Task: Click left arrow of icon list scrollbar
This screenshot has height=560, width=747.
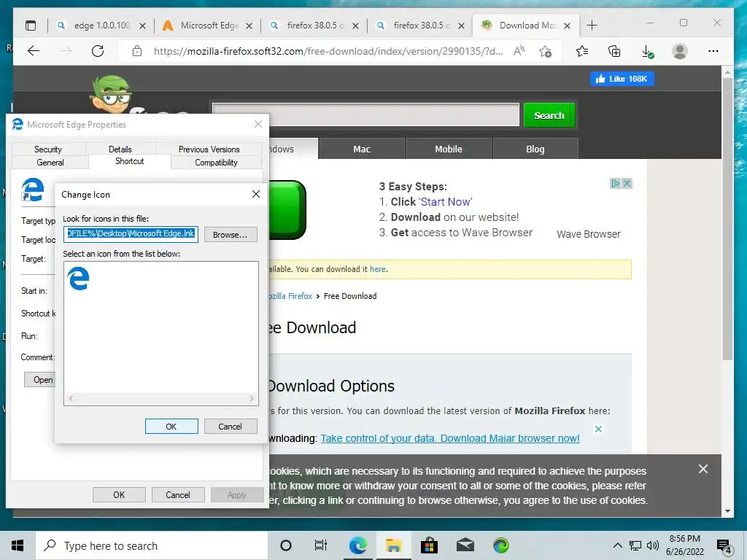Action: pyautogui.click(x=71, y=398)
